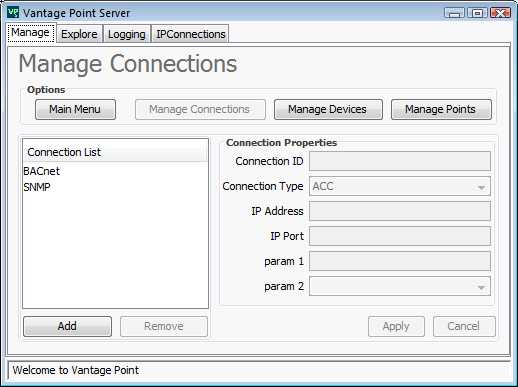The width and height of the screenshot is (518, 387).
Task: Open the Logging tab
Action: click(x=127, y=34)
